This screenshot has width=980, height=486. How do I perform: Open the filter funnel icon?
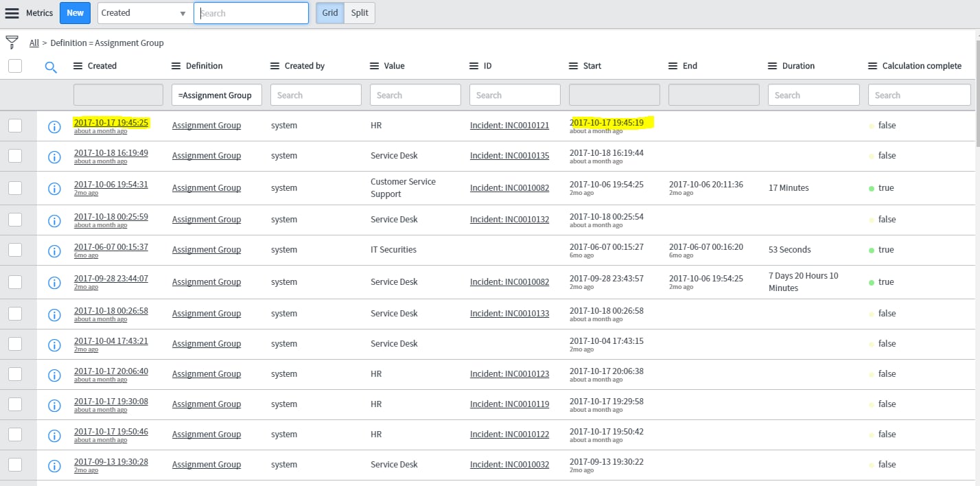[x=12, y=43]
